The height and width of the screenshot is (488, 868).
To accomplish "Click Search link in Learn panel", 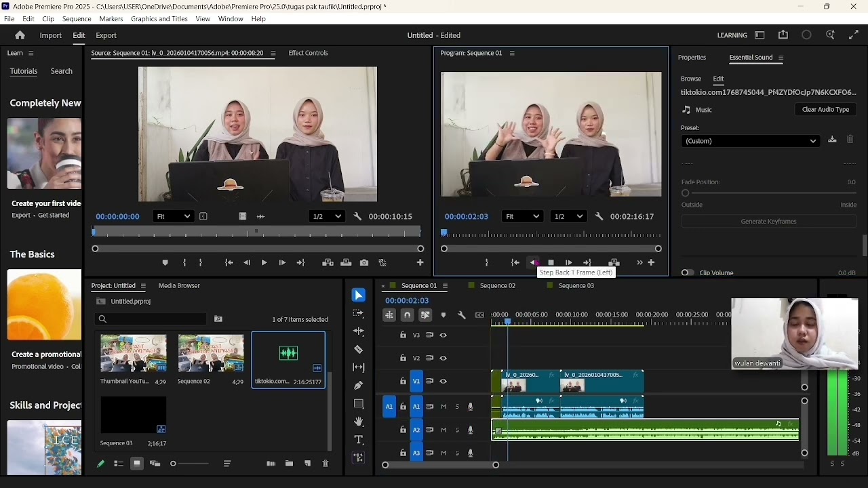I will (61, 71).
